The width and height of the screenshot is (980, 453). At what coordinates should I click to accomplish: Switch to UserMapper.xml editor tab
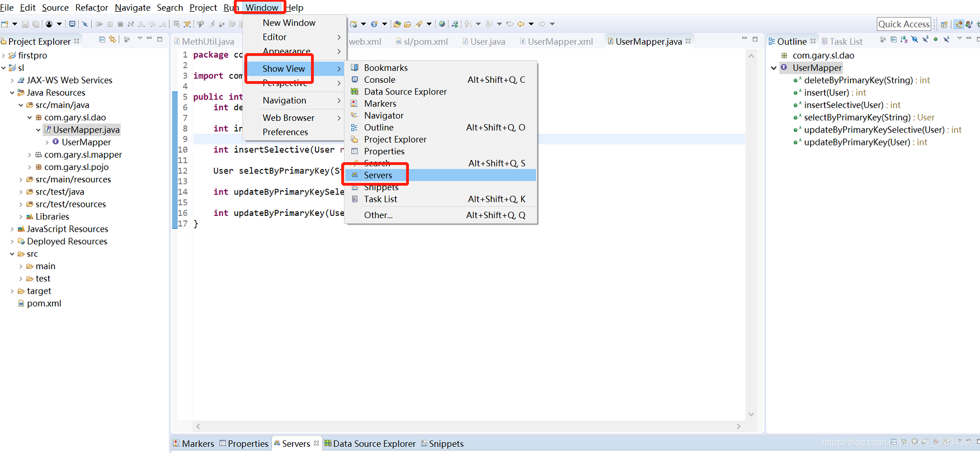pyautogui.click(x=556, y=41)
